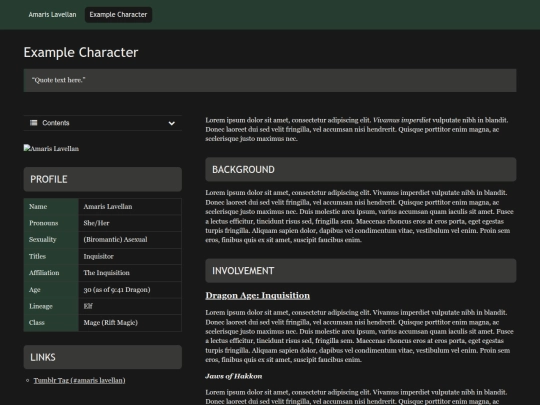Screen dimensions: 540x405
Task: Click the PROFILE section header
Action: pyautogui.click(x=103, y=179)
